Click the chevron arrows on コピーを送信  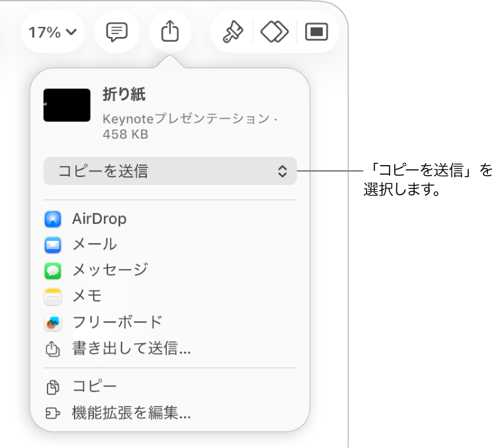coord(283,171)
